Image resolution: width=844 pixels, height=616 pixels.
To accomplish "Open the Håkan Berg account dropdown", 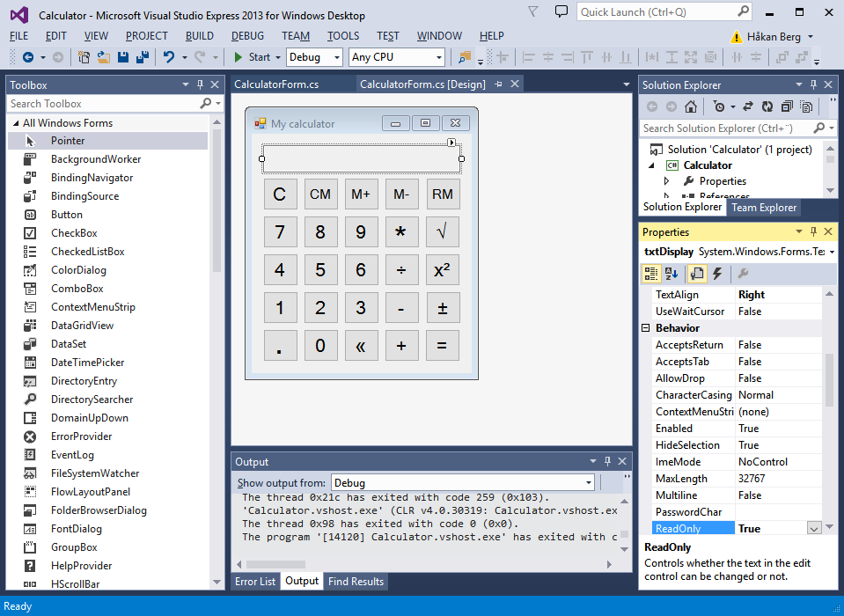I will click(x=810, y=37).
